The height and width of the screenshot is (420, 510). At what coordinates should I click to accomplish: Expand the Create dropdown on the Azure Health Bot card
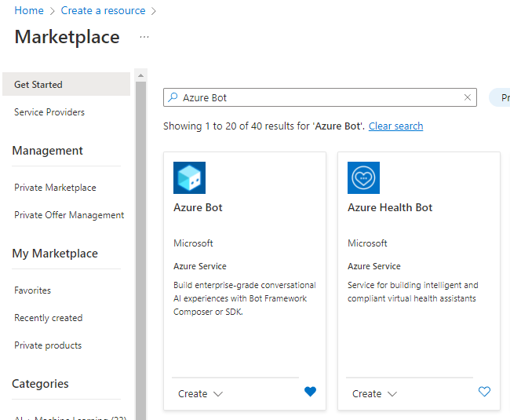(x=375, y=393)
